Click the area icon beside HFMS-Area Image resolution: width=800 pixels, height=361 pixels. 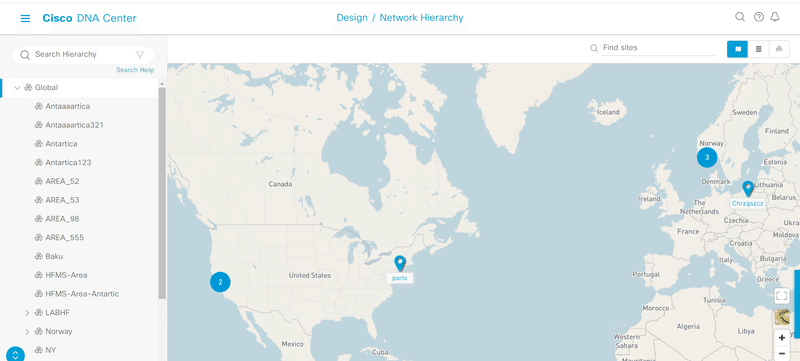click(38, 275)
